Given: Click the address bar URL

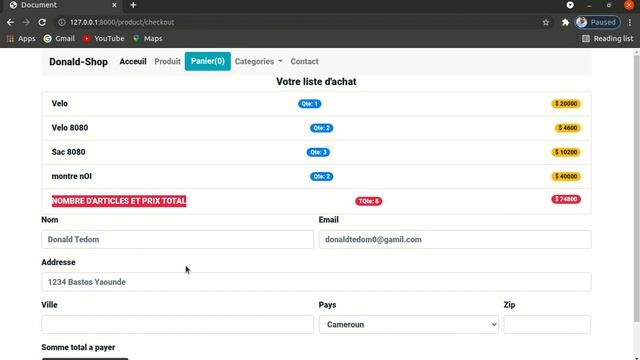Looking at the screenshot, I should [122, 22].
